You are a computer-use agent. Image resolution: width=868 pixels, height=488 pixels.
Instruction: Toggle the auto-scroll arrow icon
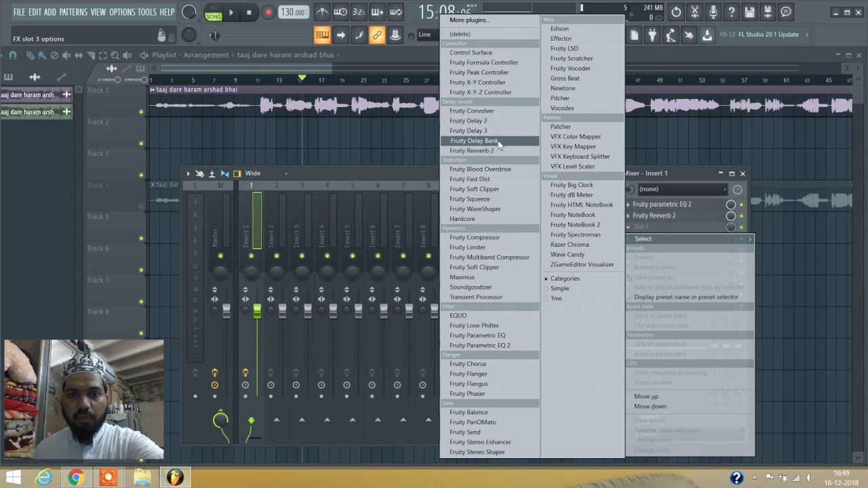point(340,35)
